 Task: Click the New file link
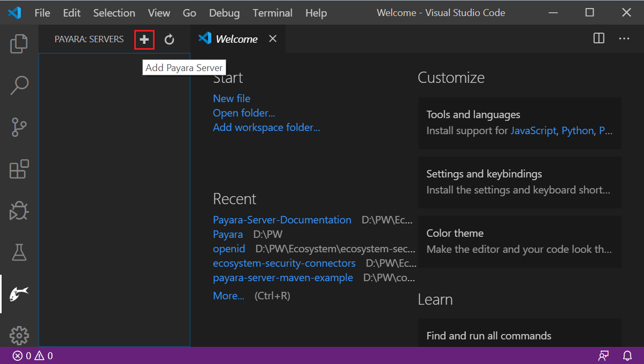[232, 98]
